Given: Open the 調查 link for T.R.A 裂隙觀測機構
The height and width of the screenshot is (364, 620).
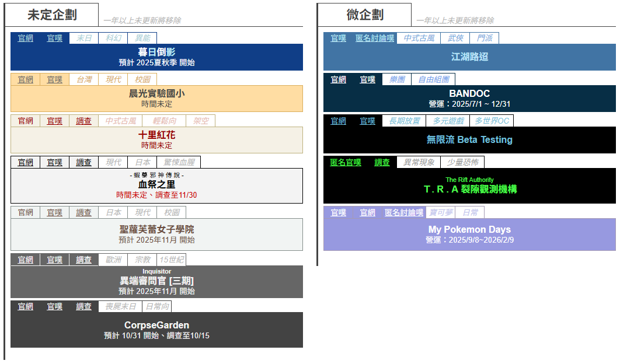Looking at the screenshot, I should coord(382,162).
